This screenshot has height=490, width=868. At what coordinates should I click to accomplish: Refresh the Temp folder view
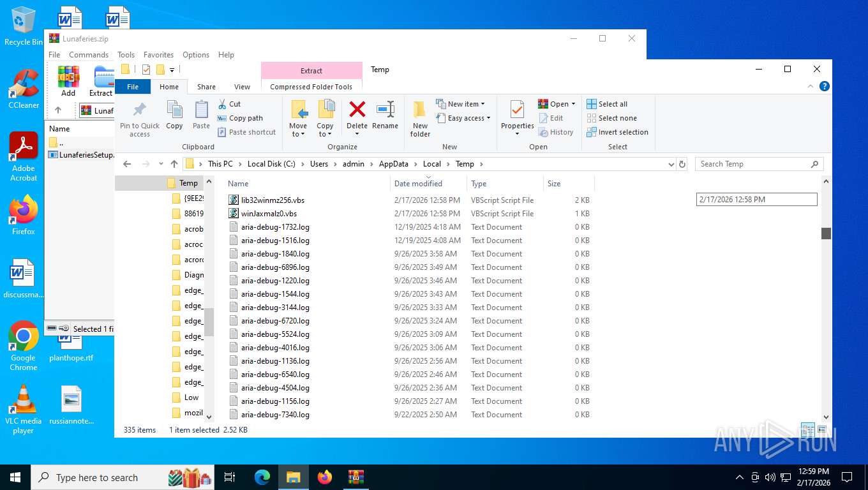click(682, 164)
